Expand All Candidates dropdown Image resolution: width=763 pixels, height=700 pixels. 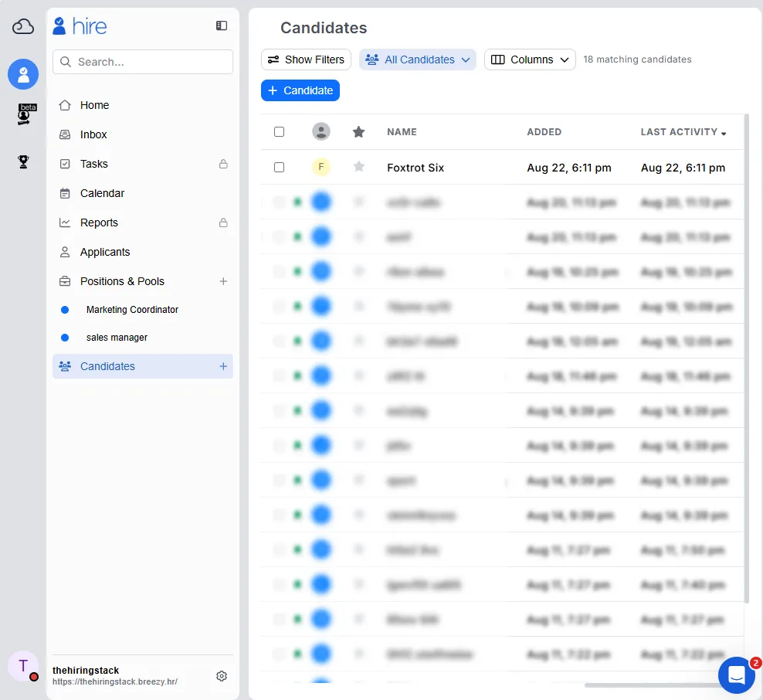tap(418, 59)
